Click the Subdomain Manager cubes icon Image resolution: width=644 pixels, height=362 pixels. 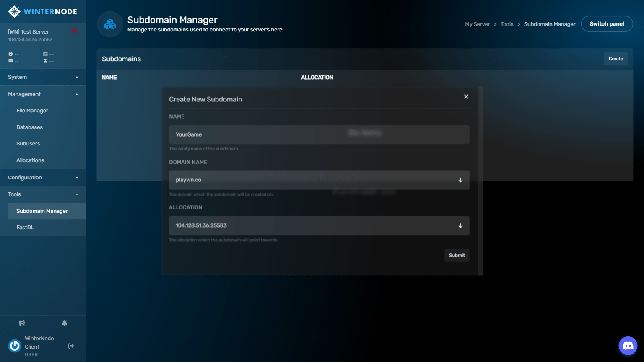[x=110, y=24]
